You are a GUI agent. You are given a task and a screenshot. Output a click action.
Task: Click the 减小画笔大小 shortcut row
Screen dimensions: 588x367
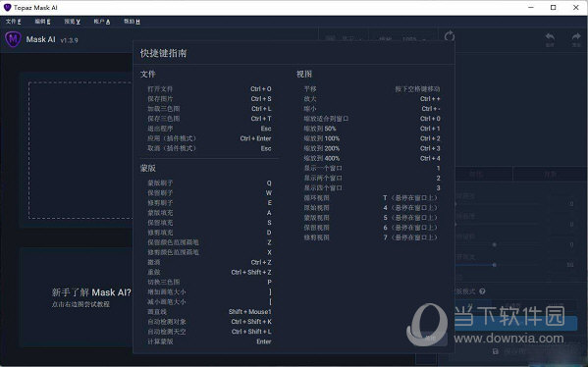point(209,302)
